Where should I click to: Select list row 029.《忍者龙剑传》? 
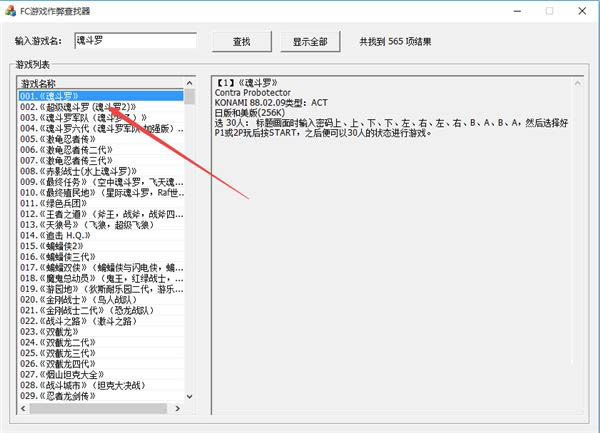tap(101, 396)
